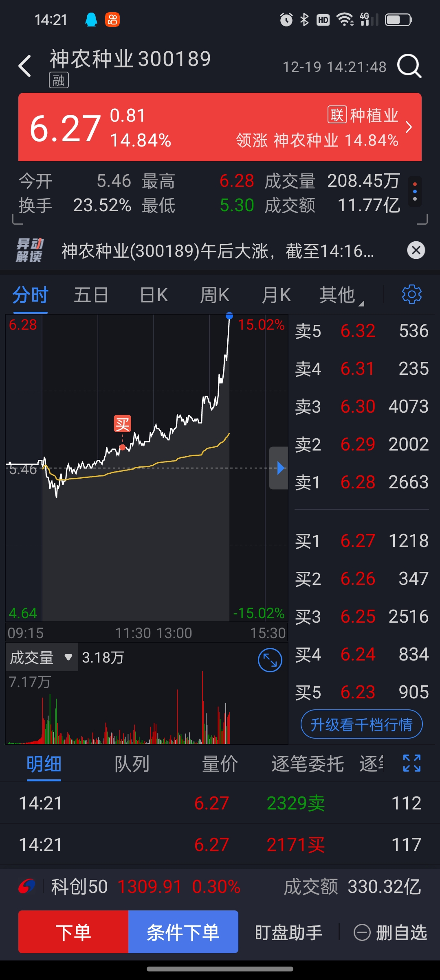
Task: Tap the red 下单 order button
Action: click(x=73, y=932)
